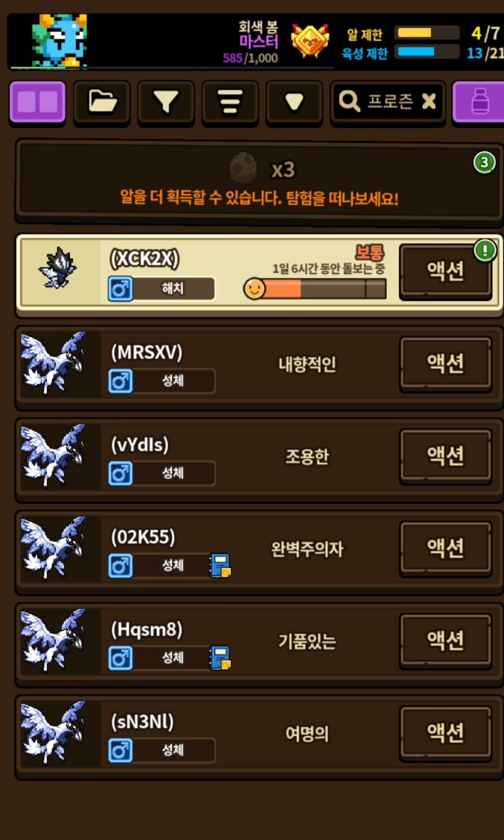The height and width of the screenshot is (840, 504).
Task: Open the egg x3 exploration banner
Action: 259,180
